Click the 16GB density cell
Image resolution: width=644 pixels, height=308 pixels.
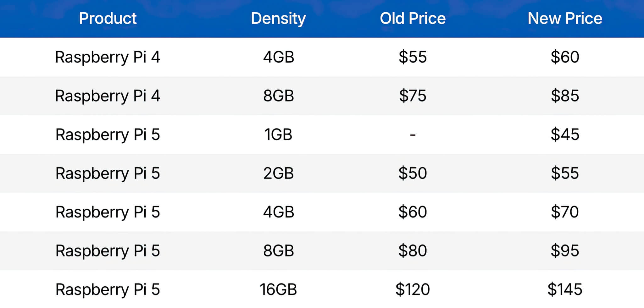coord(278,289)
